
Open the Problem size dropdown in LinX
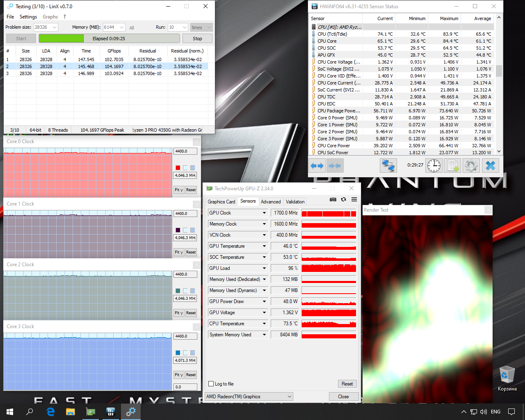[55, 27]
